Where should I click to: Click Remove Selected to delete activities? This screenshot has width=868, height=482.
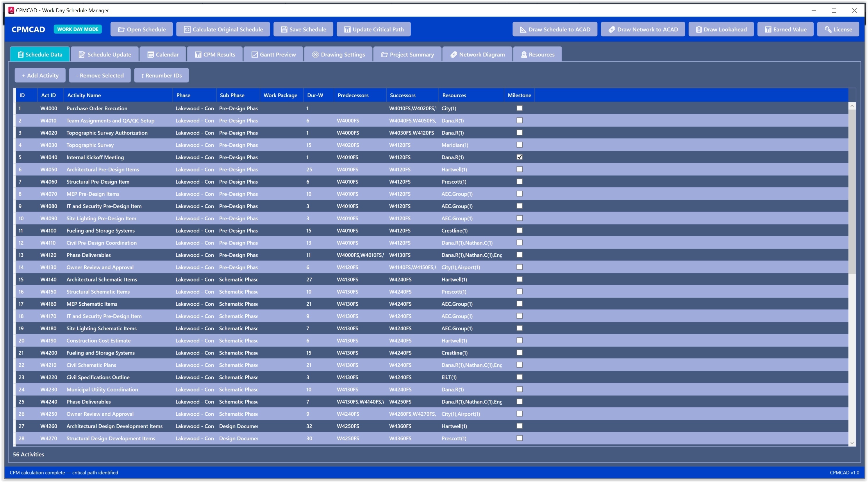pyautogui.click(x=100, y=75)
